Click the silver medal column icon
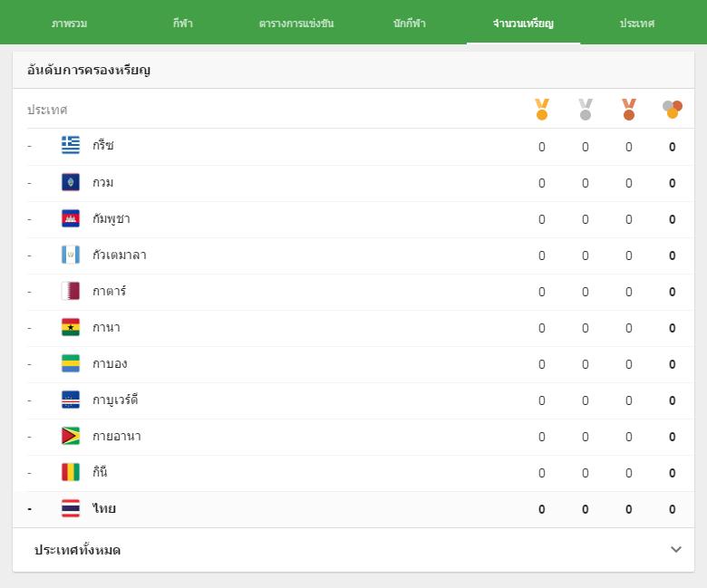This screenshot has width=707, height=588. tap(586, 110)
